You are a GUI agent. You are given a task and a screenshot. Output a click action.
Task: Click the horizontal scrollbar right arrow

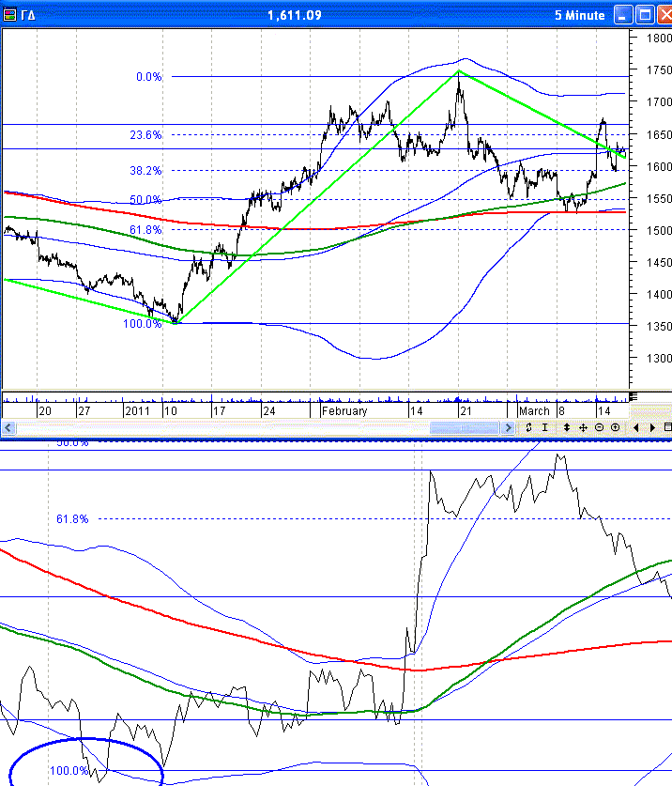509,427
